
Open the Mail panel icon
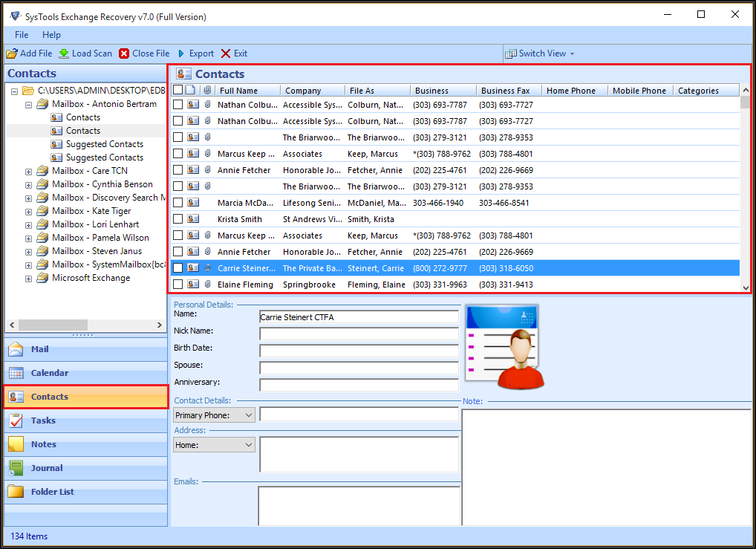16,349
